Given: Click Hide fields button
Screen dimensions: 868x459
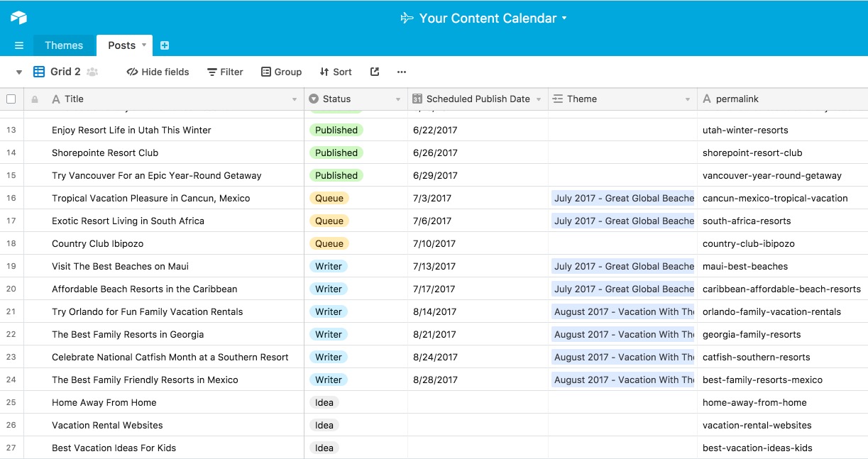Looking at the screenshot, I should point(158,72).
